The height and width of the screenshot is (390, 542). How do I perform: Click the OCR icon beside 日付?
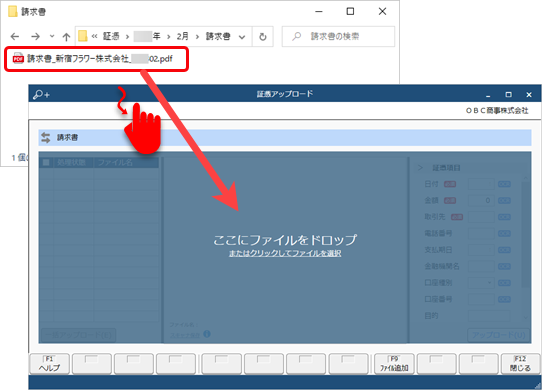tap(504, 184)
